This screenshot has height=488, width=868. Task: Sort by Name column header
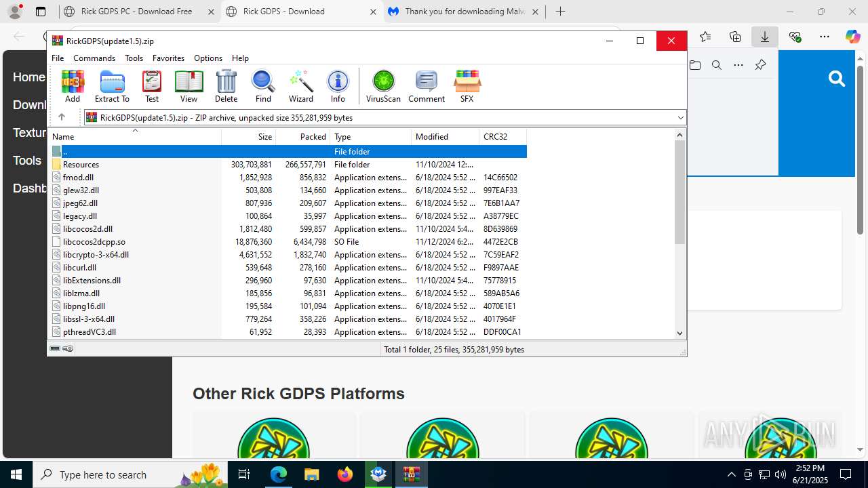coord(135,137)
